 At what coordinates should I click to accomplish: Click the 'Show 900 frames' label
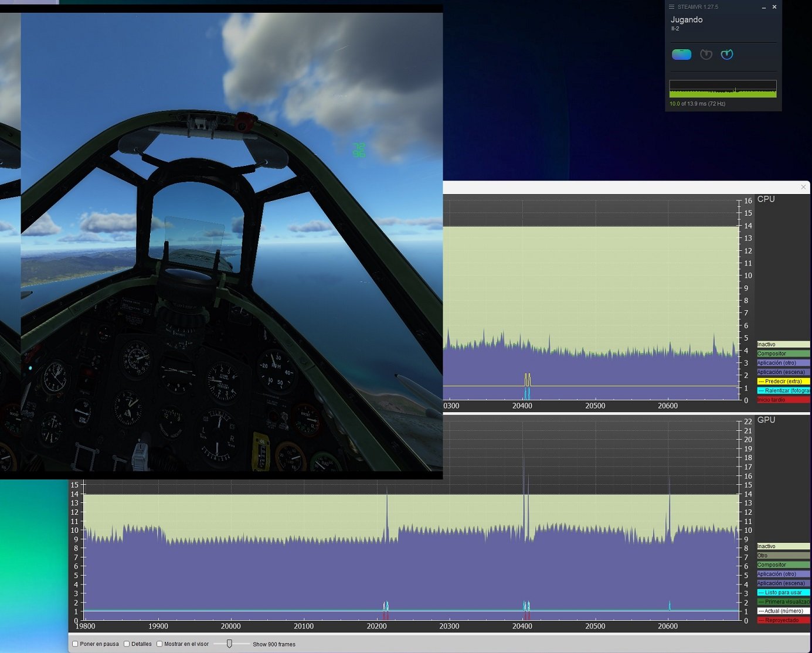click(x=274, y=644)
